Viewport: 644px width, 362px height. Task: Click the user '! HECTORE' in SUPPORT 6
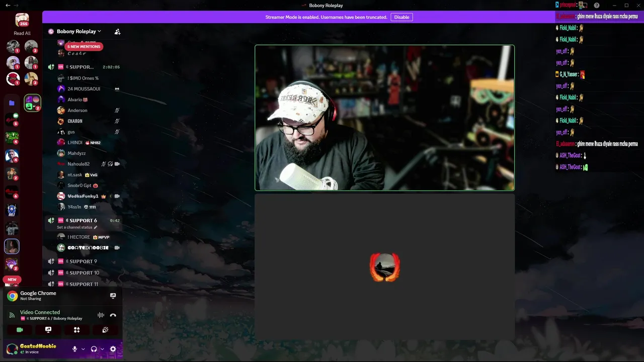tap(83, 237)
